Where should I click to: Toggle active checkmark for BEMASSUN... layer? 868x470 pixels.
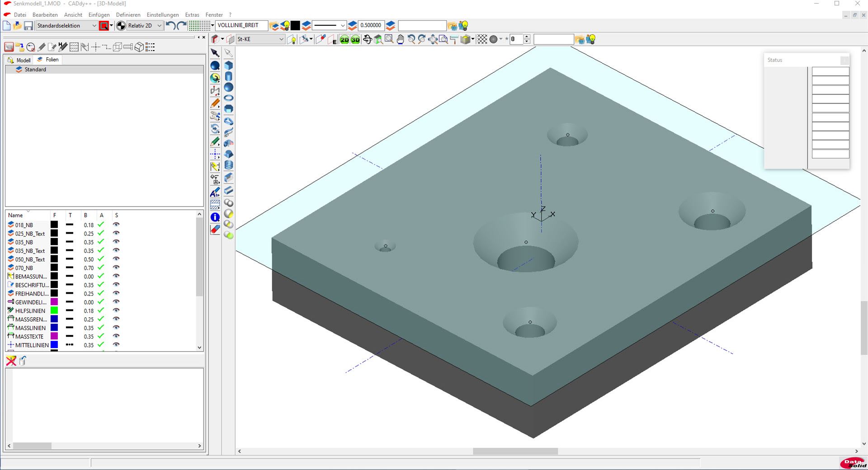101,276
